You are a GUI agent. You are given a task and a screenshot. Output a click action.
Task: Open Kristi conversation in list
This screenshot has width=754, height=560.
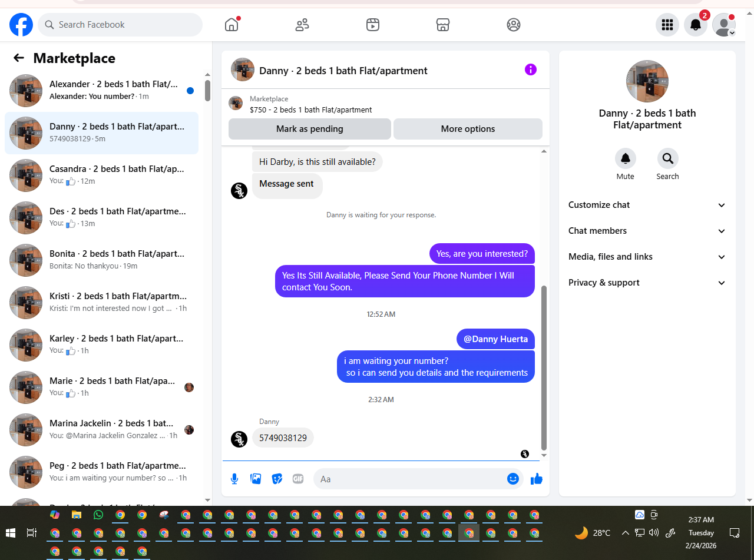point(101,303)
